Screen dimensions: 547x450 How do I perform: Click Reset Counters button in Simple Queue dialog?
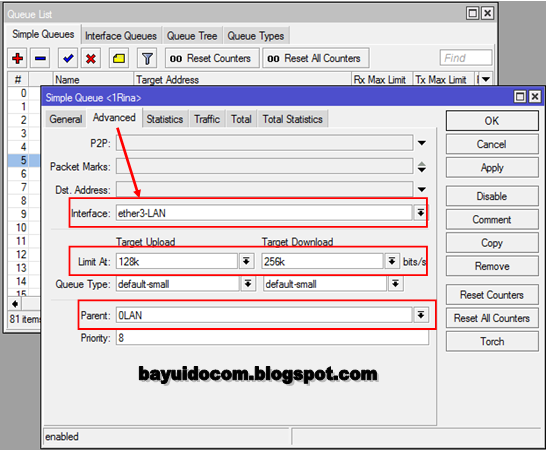(492, 295)
